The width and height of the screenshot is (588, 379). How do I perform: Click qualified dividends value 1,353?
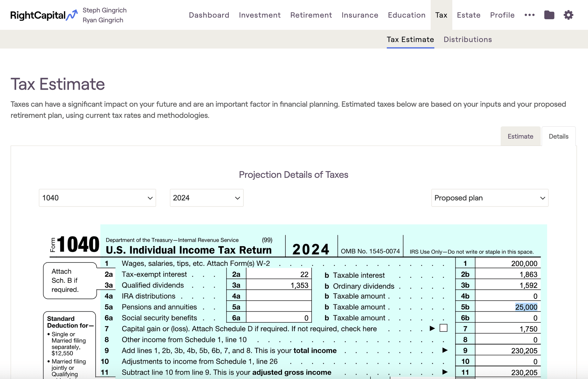click(x=299, y=285)
